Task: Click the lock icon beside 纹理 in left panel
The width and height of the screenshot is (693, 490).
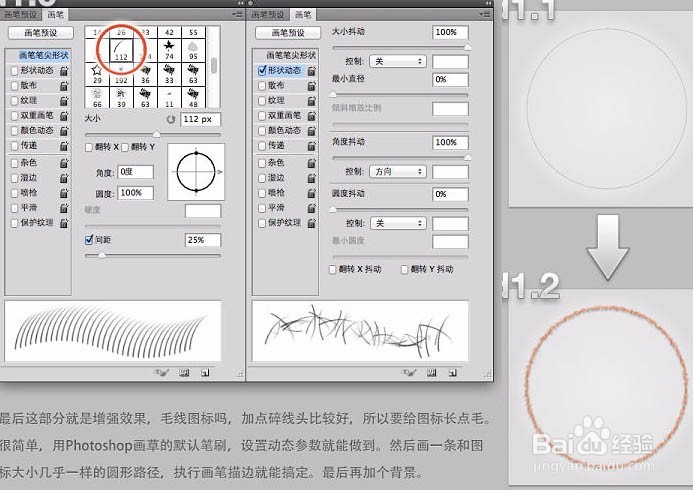Action: 64,101
